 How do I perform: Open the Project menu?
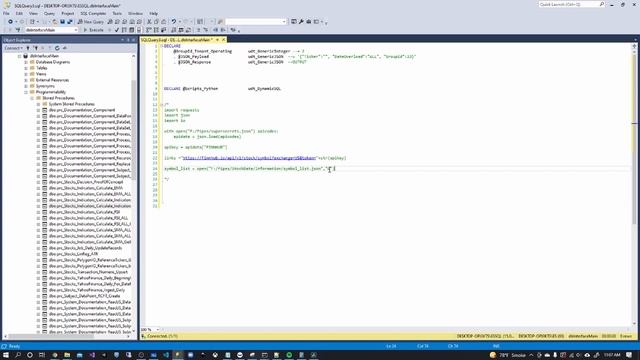point(68,13)
